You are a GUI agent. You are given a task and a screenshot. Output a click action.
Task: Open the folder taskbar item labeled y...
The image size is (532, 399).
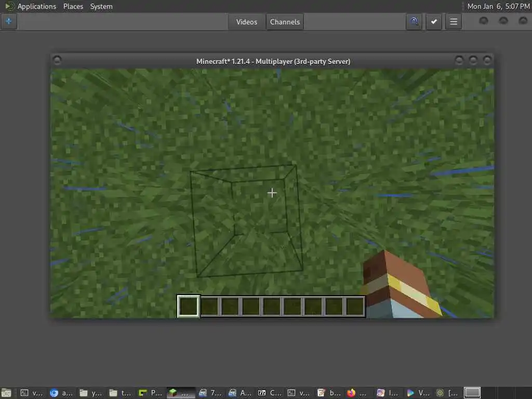[x=90, y=393]
